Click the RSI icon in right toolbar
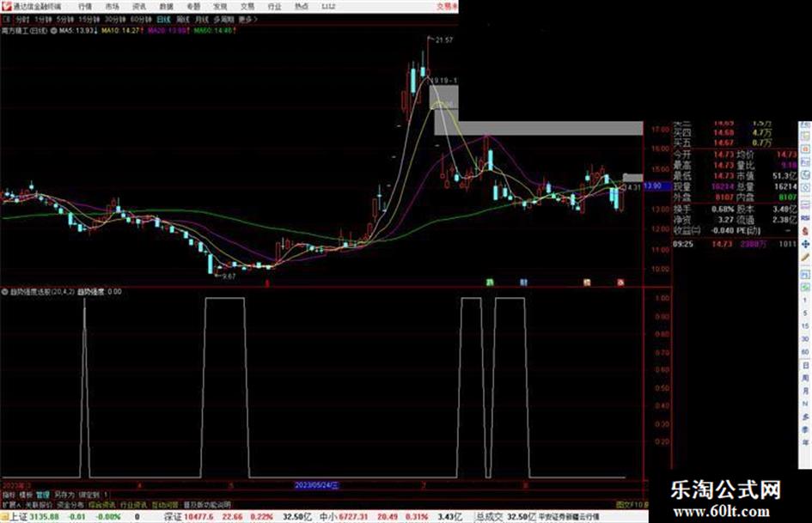Viewport: 812px width, 523px height. (805, 217)
